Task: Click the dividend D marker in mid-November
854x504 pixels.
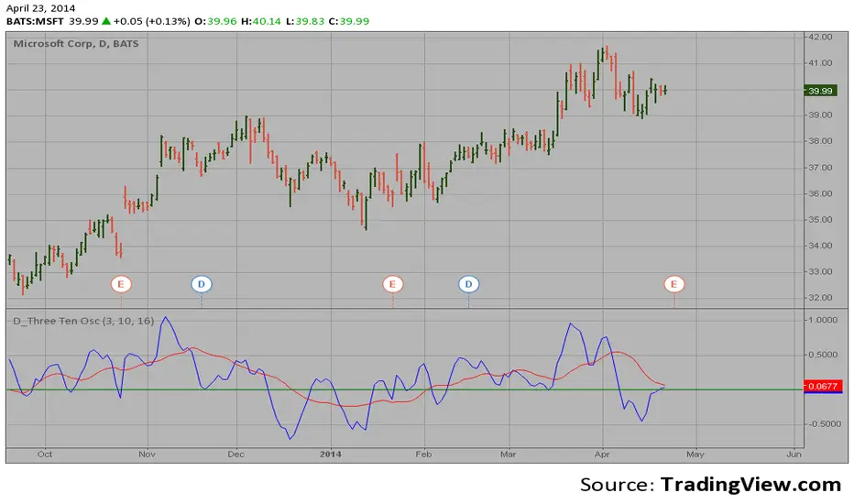Action: [201, 284]
